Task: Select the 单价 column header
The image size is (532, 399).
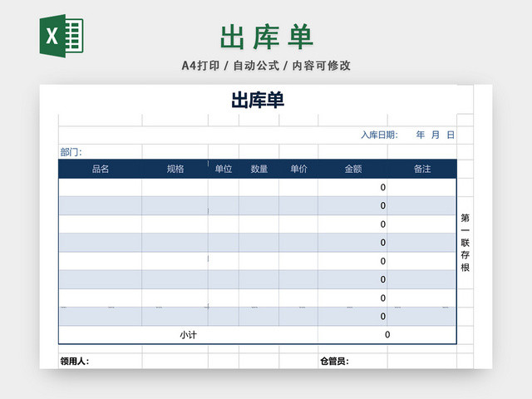Action: [x=299, y=169]
